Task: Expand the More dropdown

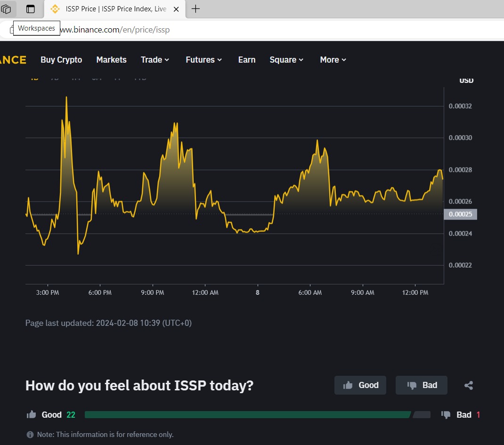Action: [333, 60]
